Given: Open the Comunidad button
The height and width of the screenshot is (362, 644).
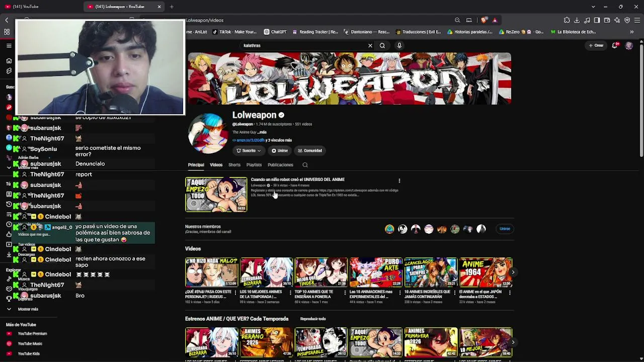Looking at the screenshot, I should pyautogui.click(x=309, y=151).
